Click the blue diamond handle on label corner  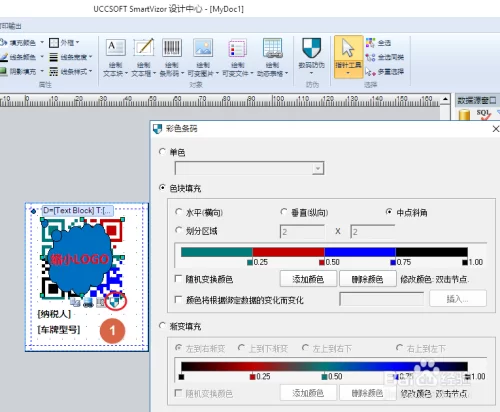click(x=33, y=211)
